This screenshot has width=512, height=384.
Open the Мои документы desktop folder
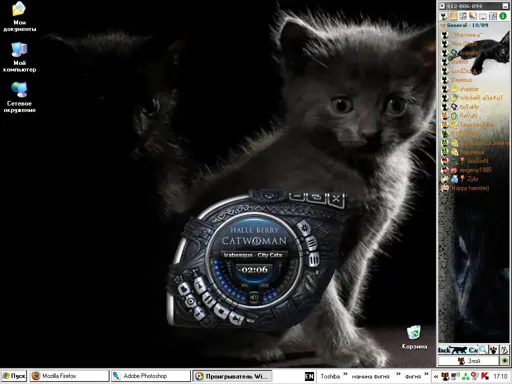coord(19,17)
